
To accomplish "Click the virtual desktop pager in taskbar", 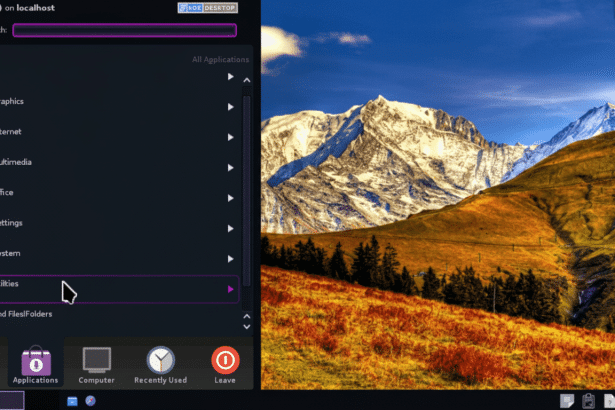I will [12, 400].
